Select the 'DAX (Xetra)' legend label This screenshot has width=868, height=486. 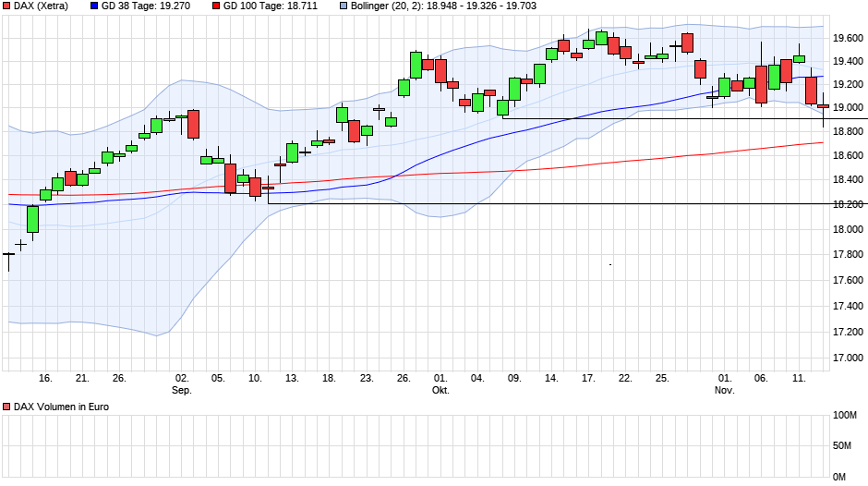pos(41,6)
